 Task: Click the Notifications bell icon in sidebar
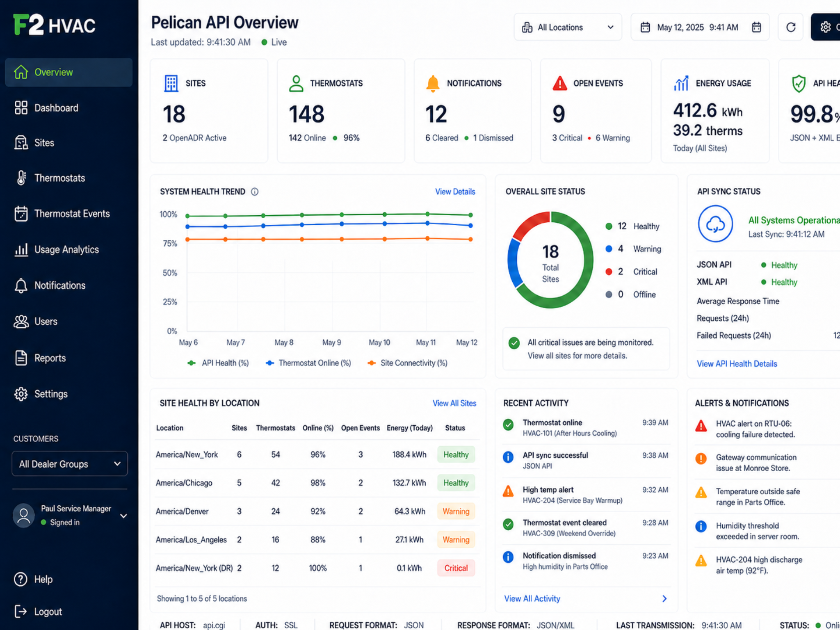[21, 285]
